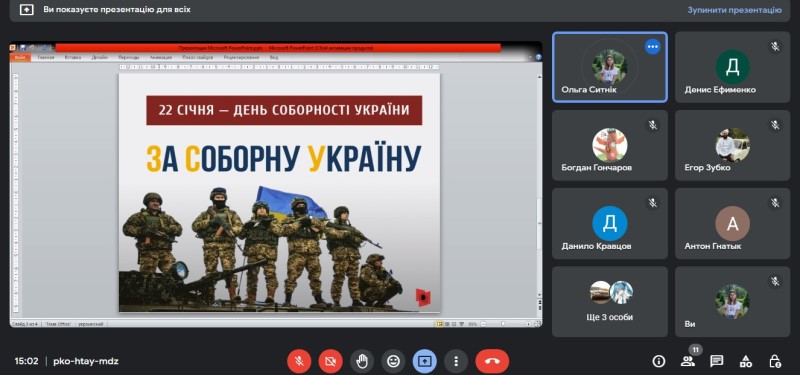The width and height of the screenshot is (800, 375).
Task: Open the activities shapes icon
Action: tap(746, 361)
